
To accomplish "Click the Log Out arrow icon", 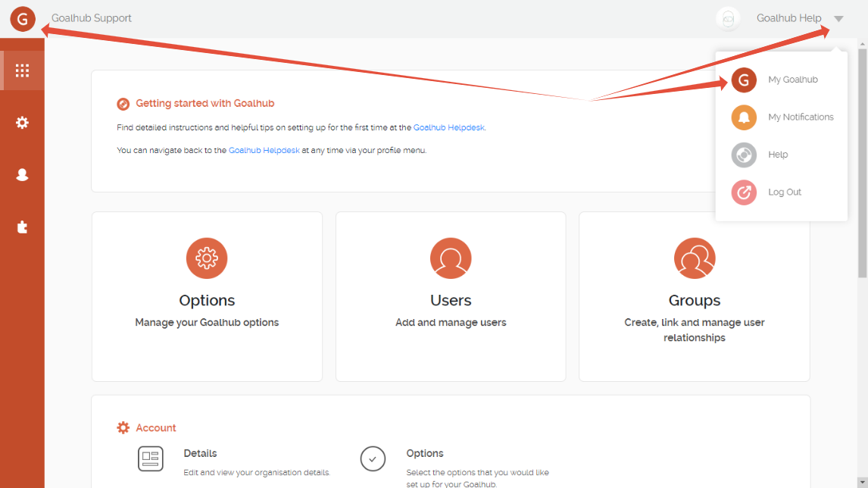I will pos(744,192).
